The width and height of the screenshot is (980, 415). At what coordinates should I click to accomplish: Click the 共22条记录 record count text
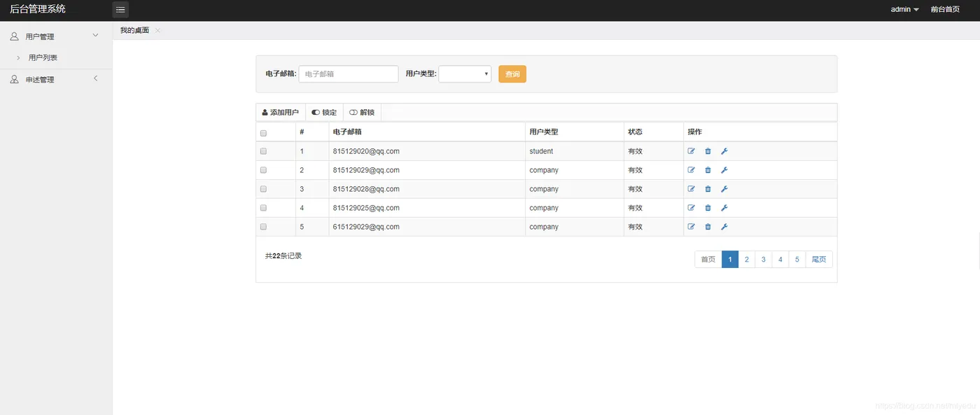tap(283, 256)
